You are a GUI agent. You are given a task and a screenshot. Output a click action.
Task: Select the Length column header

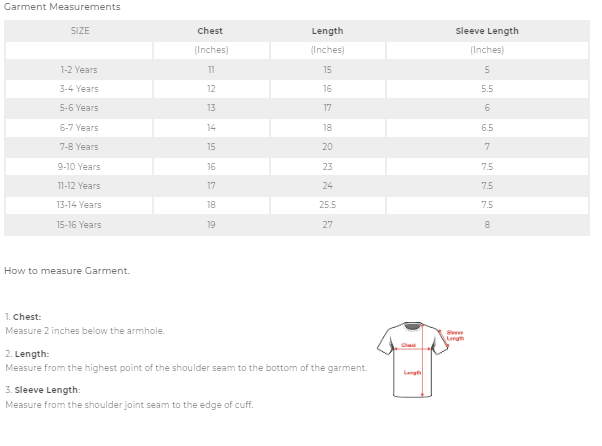pos(327,31)
